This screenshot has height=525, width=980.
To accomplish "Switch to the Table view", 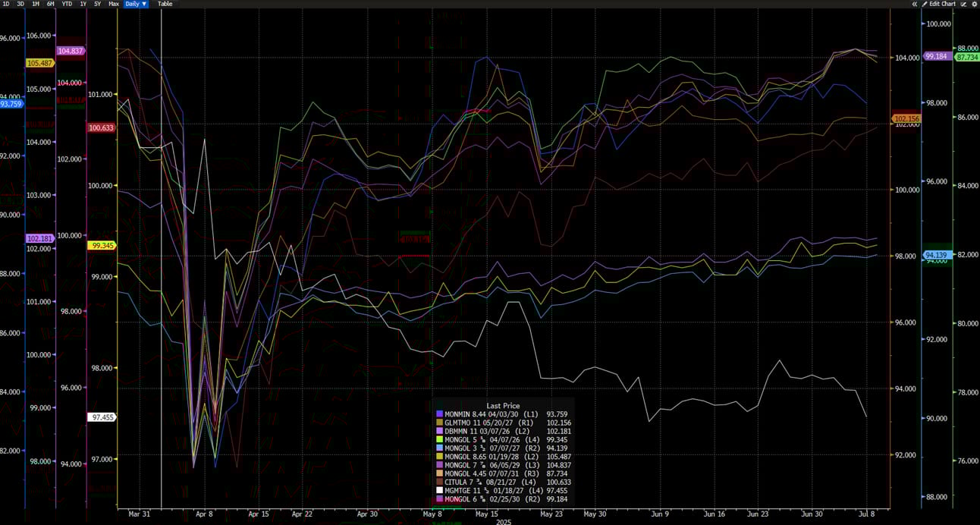I will point(165,4).
